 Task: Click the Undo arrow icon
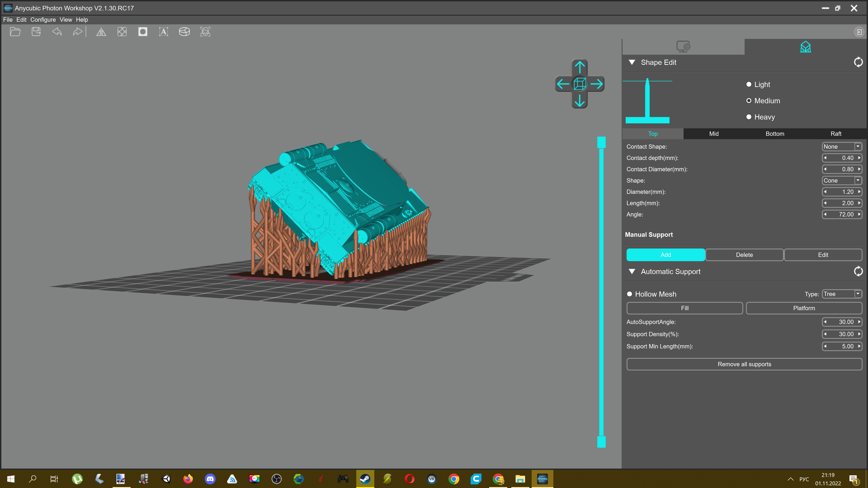click(57, 32)
